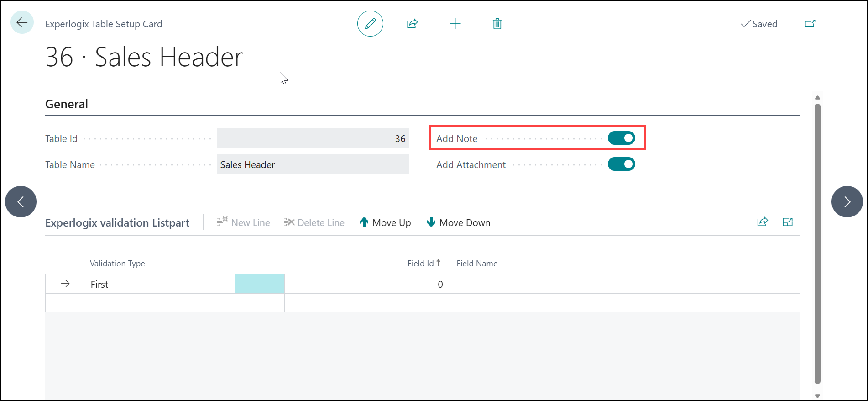Viewport: 868px width, 401px height.
Task: Click the scrollbar up arrow
Action: [x=817, y=97]
